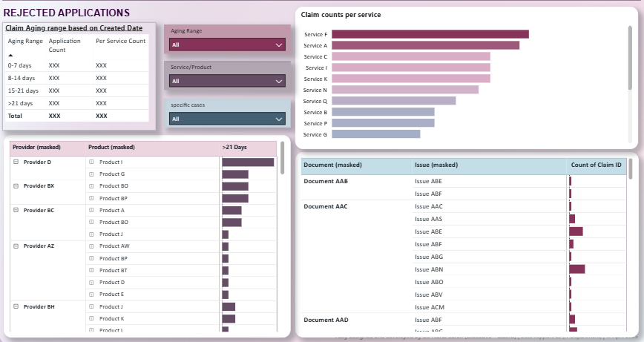The height and width of the screenshot is (342, 644).
Task: Click the Count of Claim ID header
Action: click(x=596, y=165)
